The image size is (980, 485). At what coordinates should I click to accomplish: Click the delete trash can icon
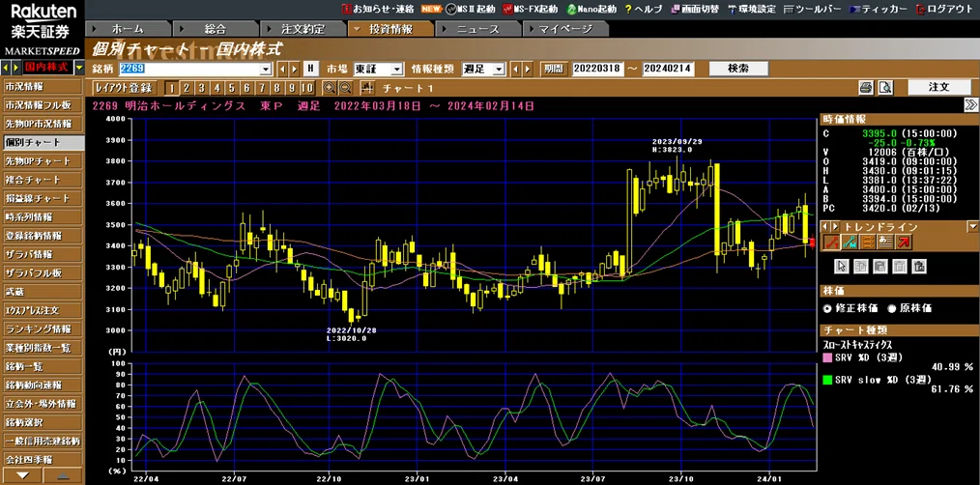coord(899,267)
